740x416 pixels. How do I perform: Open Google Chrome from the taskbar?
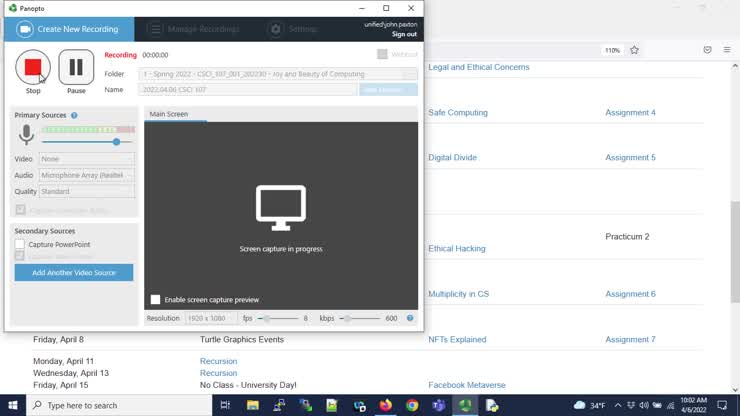(x=412, y=405)
